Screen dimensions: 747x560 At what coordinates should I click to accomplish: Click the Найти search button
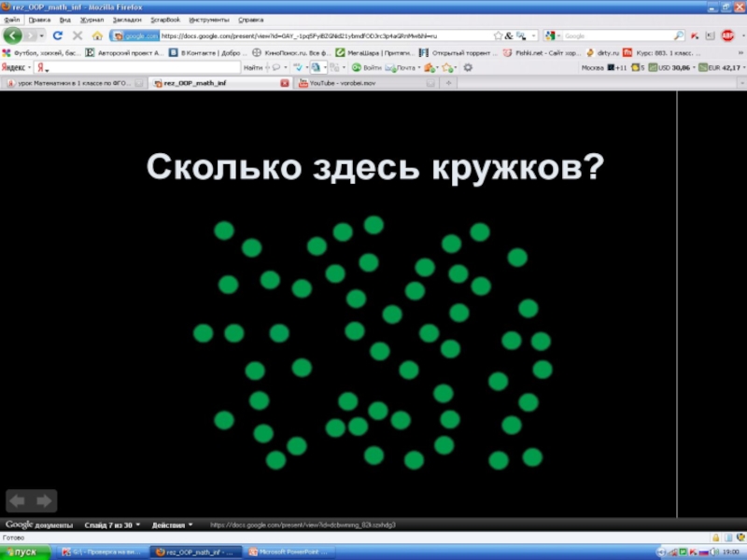click(x=253, y=67)
